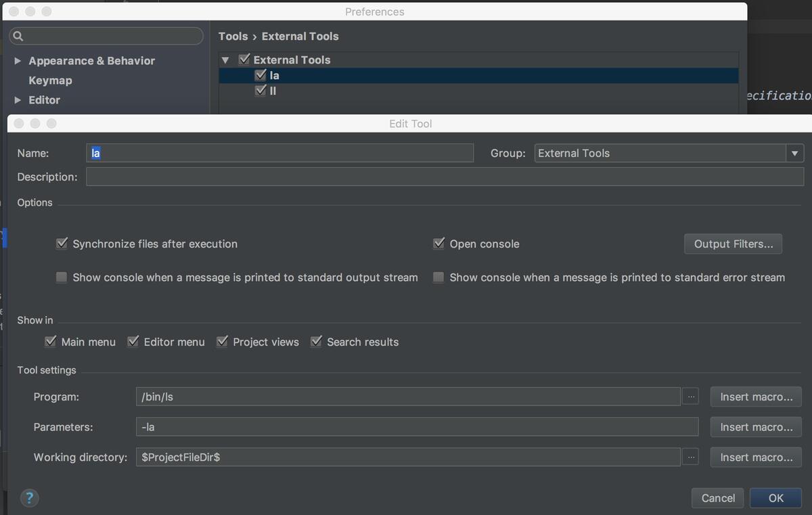The width and height of the screenshot is (812, 515).
Task: Enable show console on standard error stream
Action: [x=439, y=277]
